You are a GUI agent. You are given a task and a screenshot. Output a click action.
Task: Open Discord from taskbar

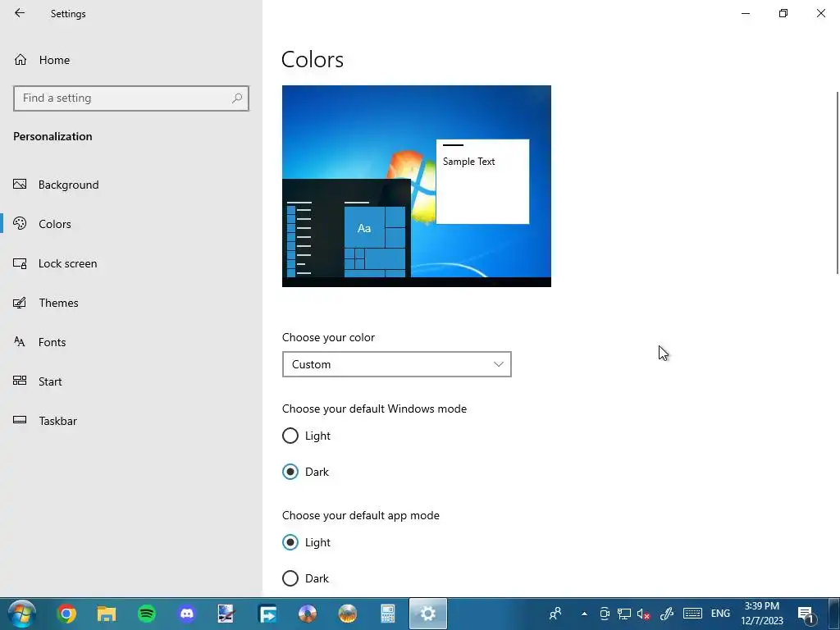coord(187,614)
